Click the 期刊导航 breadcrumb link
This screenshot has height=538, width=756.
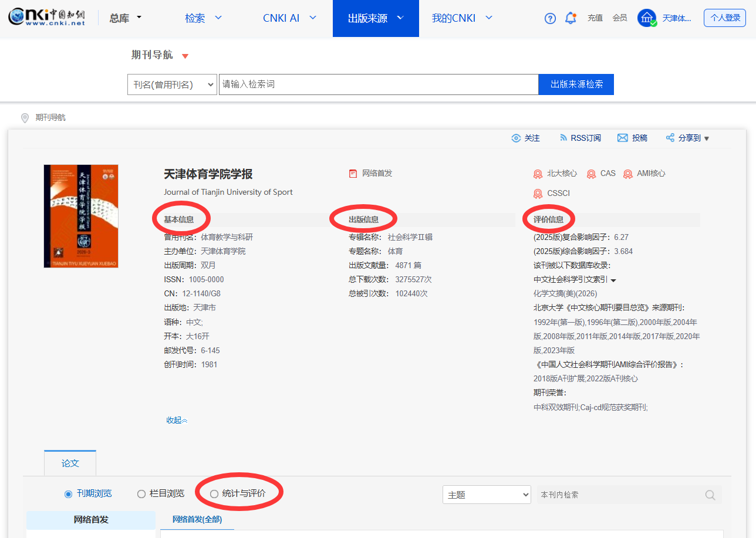[x=50, y=118]
